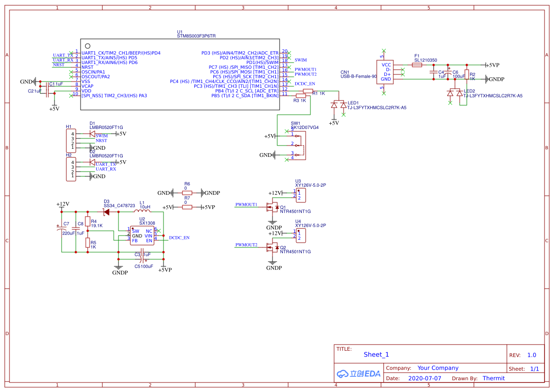Click the VCAP pin name on U1
This screenshot has width=554, height=392.
(87, 86)
